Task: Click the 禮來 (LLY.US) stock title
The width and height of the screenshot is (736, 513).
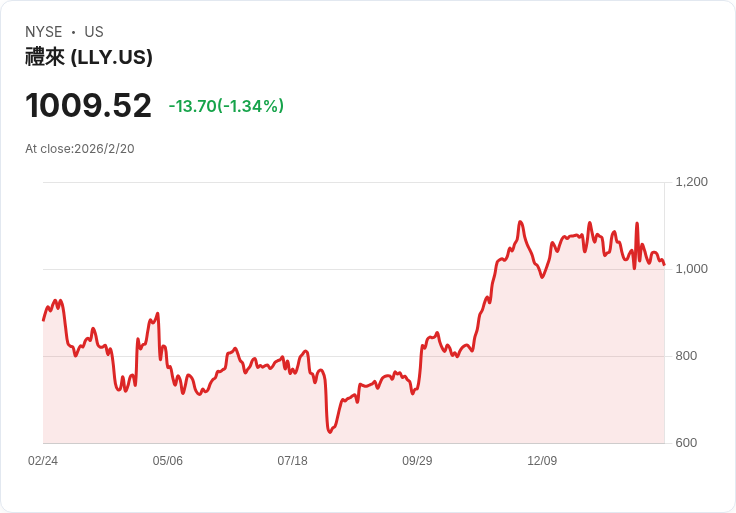Action: pos(89,57)
